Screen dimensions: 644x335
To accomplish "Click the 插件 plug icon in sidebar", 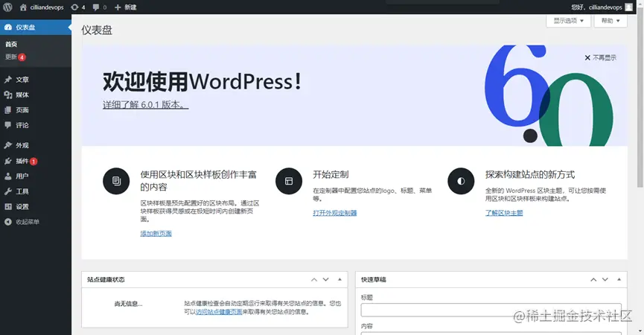I will point(7,161).
